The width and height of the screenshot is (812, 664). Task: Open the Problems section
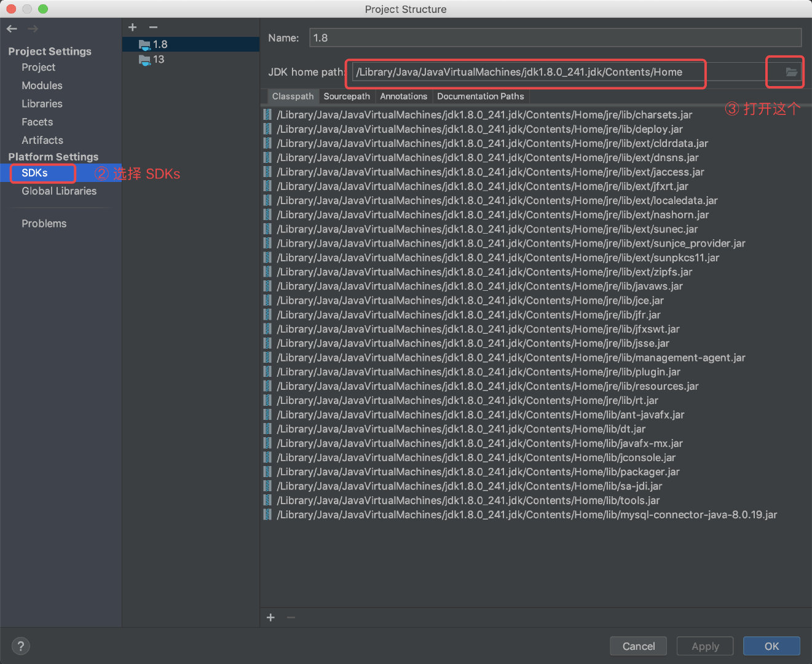pos(44,224)
